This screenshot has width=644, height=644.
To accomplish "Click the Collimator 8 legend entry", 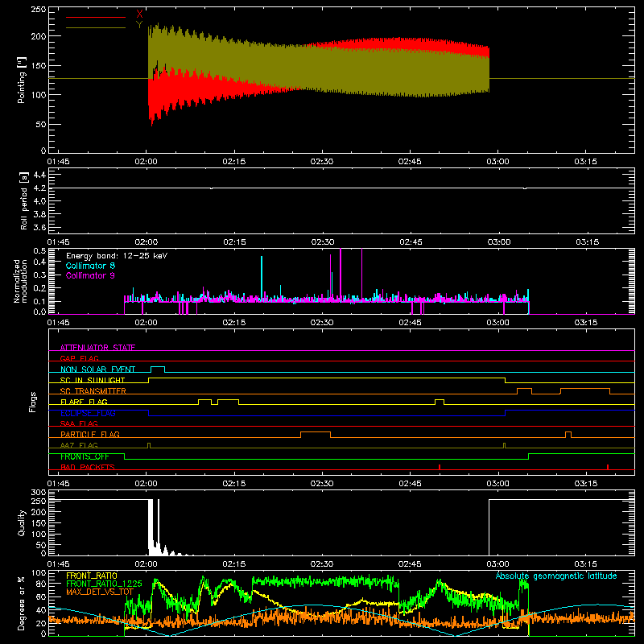I will [90, 266].
